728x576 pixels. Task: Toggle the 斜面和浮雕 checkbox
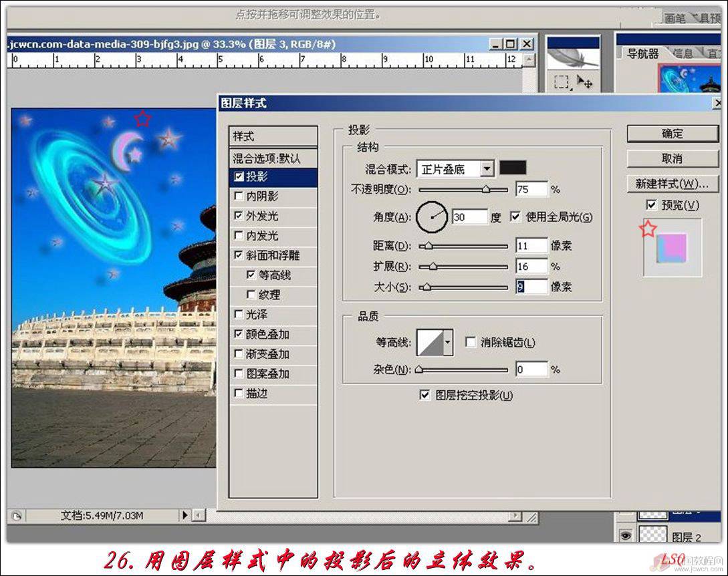click(239, 255)
